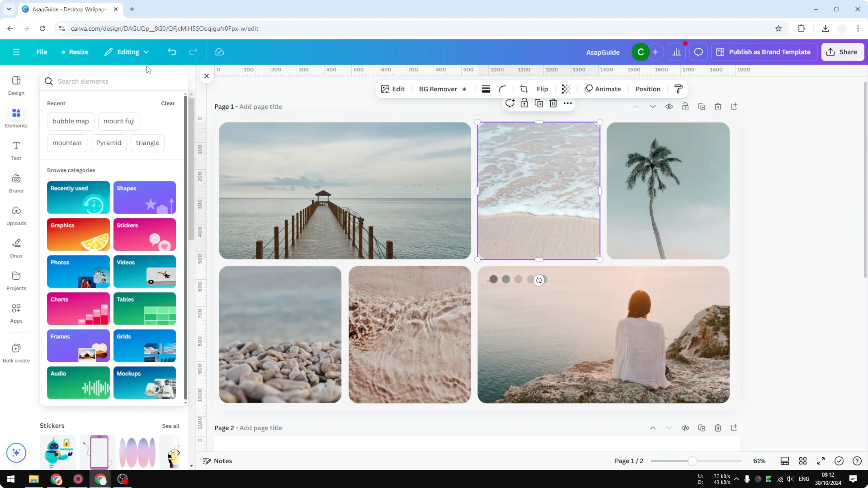Open the comment icon on the selection
868x488 pixels.
(510, 103)
